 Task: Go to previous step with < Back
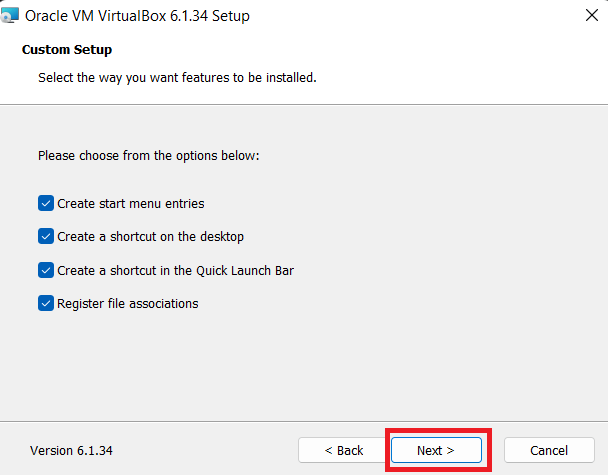[x=344, y=450]
